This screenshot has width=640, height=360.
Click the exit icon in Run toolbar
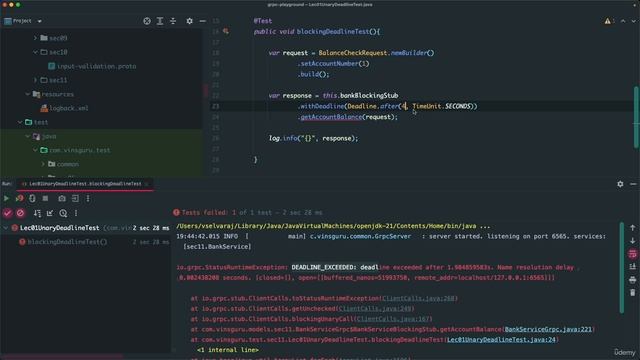point(75,198)
